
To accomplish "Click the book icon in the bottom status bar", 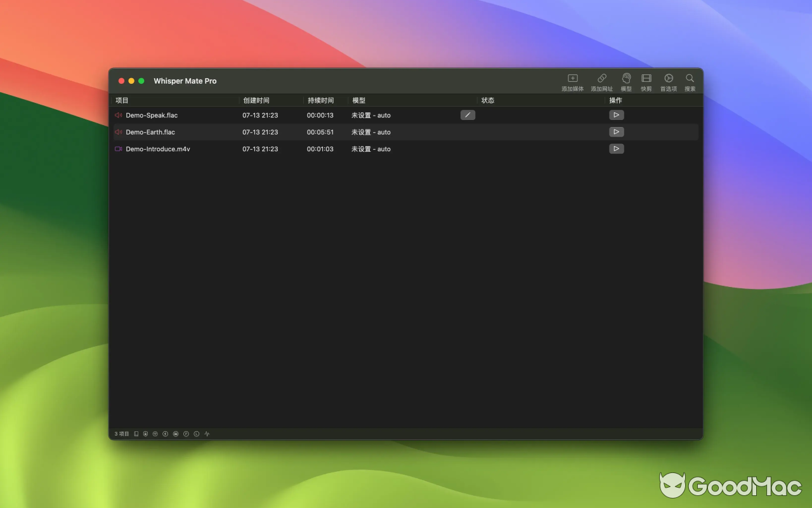I will [x=136, y=434].
